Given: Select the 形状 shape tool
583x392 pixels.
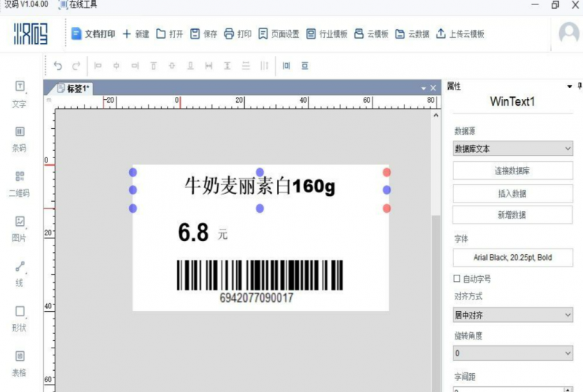Looking at the screenshot, I should pos(20,318).
